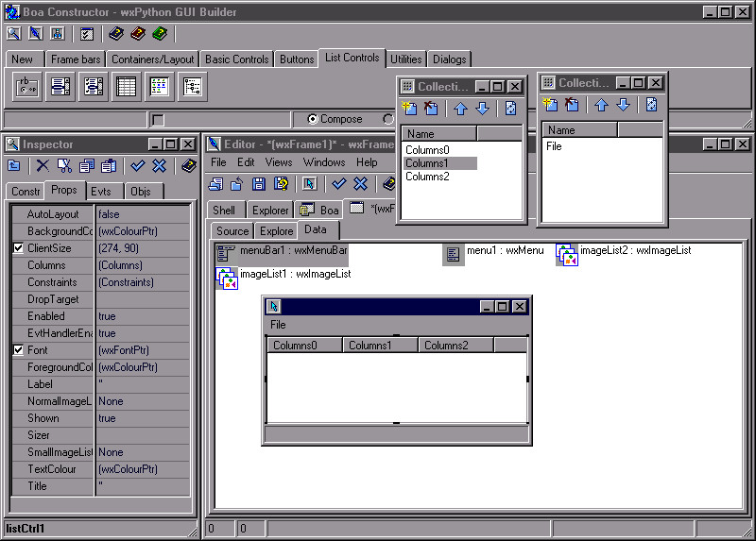Open the Dialogs palette tab
The image size is (756, 541).
pyautogui.click(x=450, y=59)
